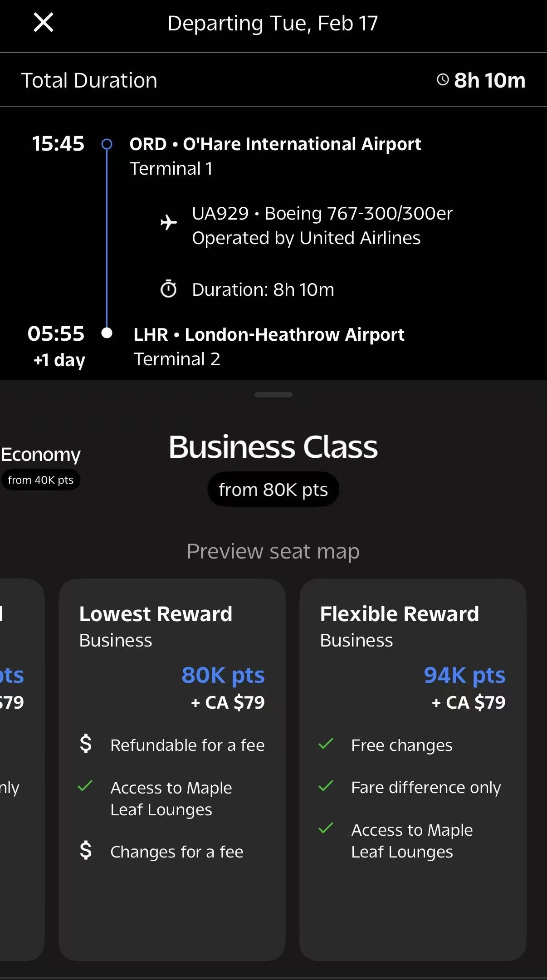
Task: Select the Business Class cabin tab
Action: [x=273, y=447]
